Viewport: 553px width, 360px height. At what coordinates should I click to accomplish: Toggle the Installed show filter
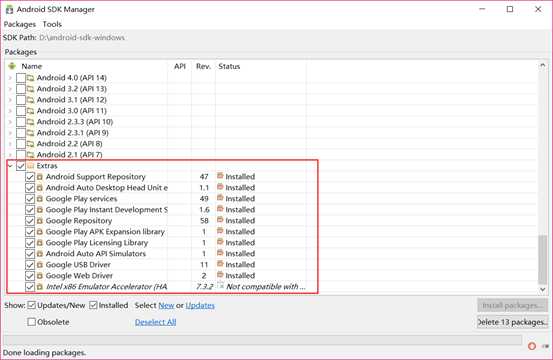pyautogui.click(x=93, y=305)
